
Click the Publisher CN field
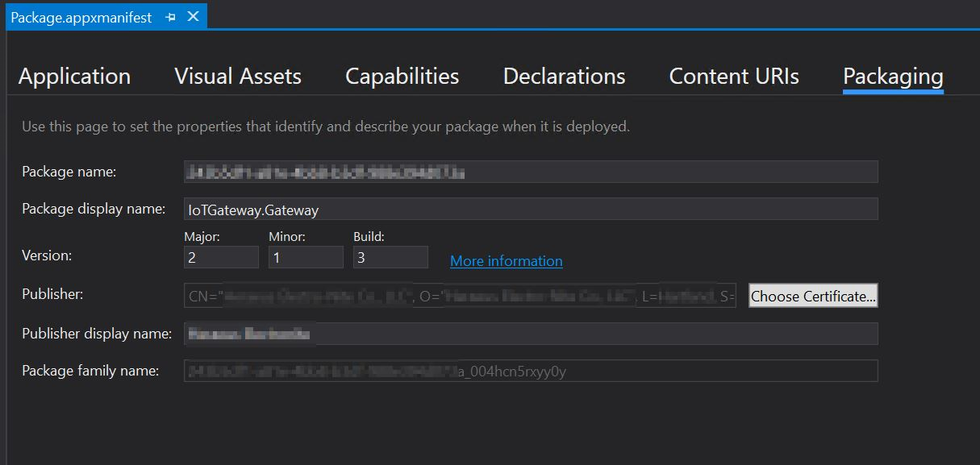[460, 296]
